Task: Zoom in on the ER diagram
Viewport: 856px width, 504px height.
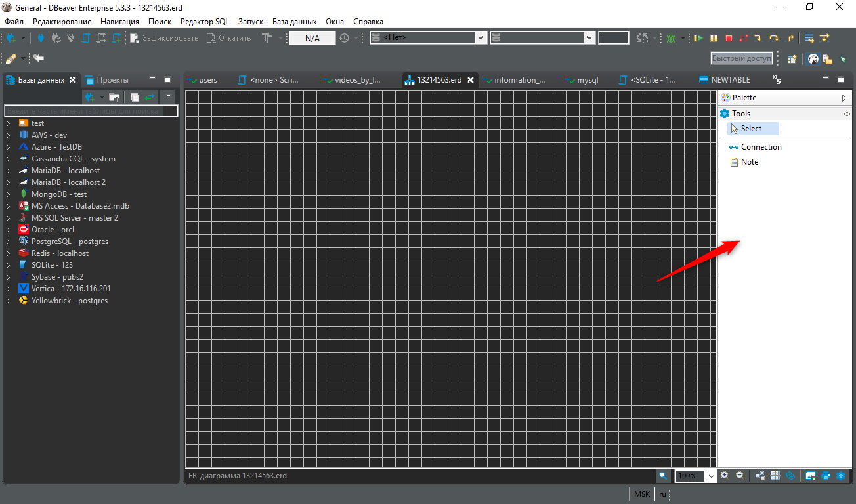Action: click(725, 476)
